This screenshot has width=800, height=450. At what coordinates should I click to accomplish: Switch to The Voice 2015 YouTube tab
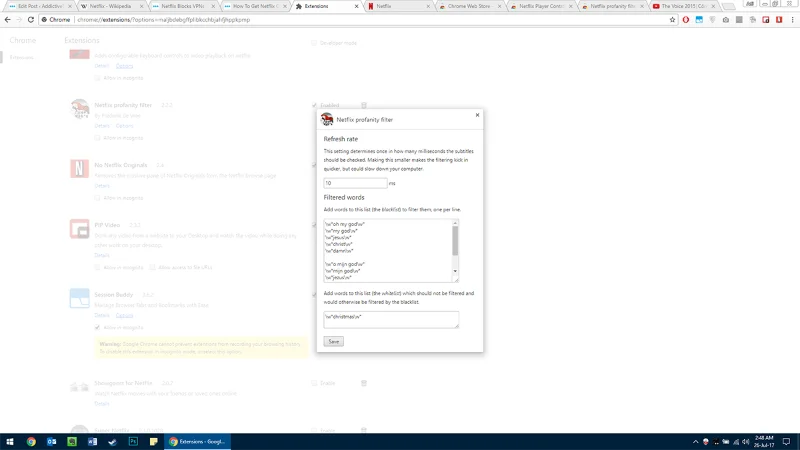pos(684,6)
